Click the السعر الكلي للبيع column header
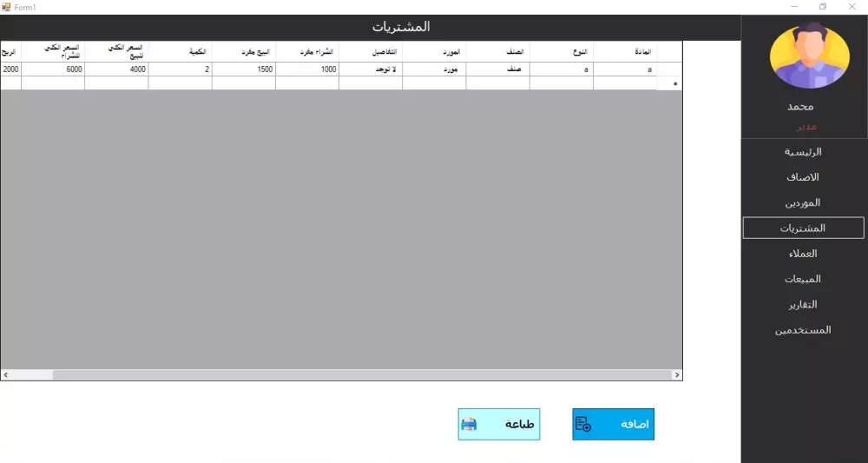The width and height of the screenshot is (868, 463). click(116, 51)
